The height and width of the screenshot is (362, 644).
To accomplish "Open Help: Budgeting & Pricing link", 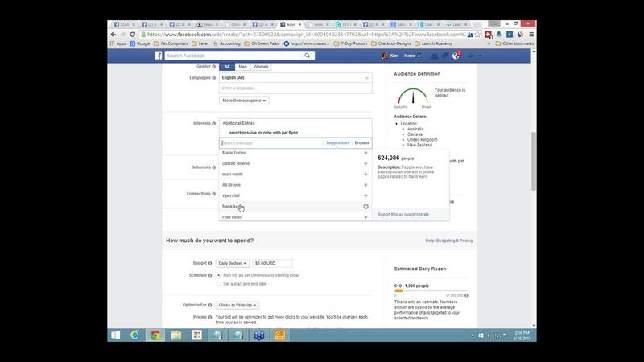I will (449, 241).
